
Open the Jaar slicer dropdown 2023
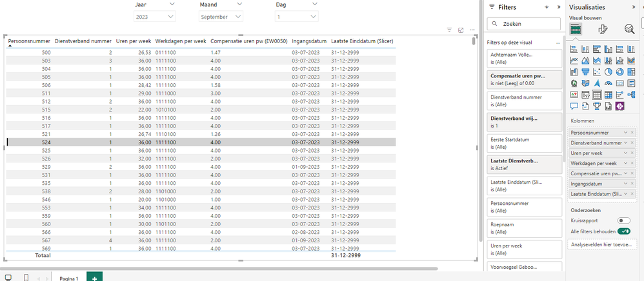[155, 17]
